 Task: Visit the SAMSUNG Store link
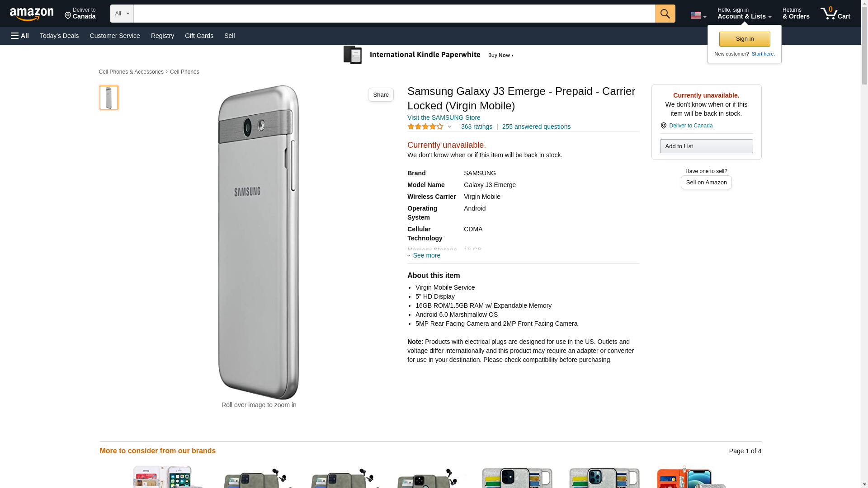443,117
